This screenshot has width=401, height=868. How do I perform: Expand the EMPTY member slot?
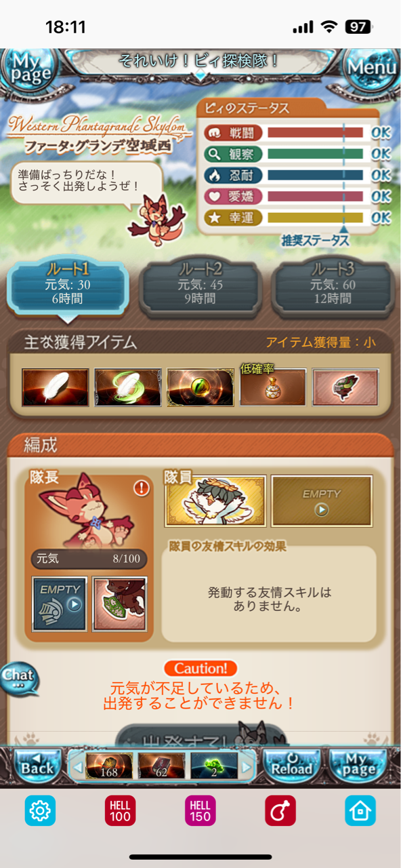(x=322, y=501)
